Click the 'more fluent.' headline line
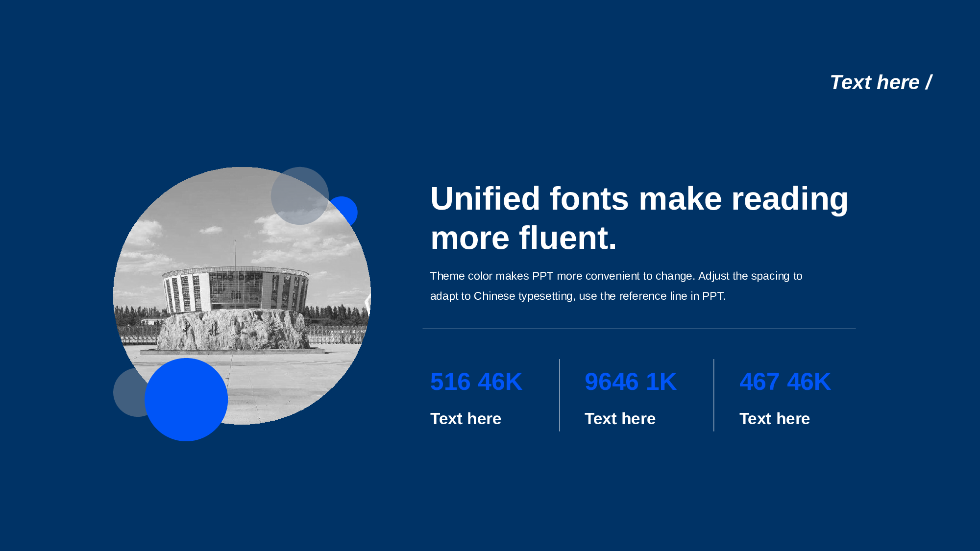The image size is (980, 551). 523,238
